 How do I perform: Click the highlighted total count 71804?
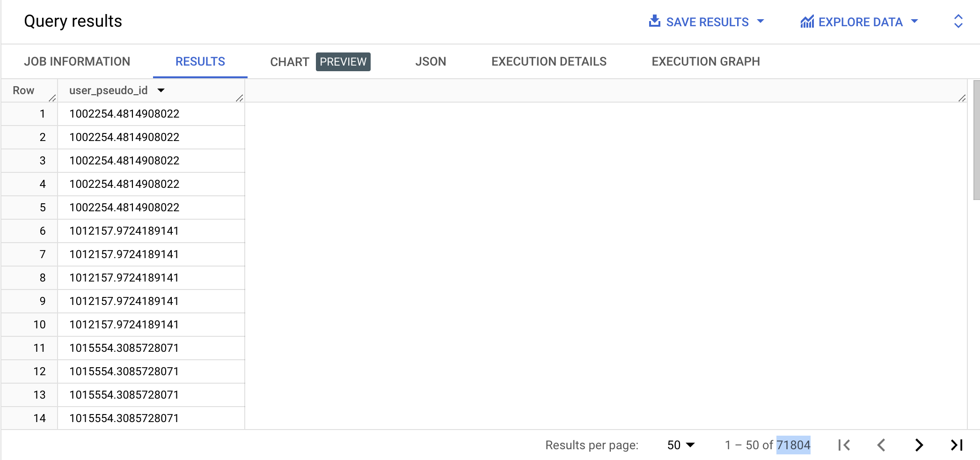point(793,445)
